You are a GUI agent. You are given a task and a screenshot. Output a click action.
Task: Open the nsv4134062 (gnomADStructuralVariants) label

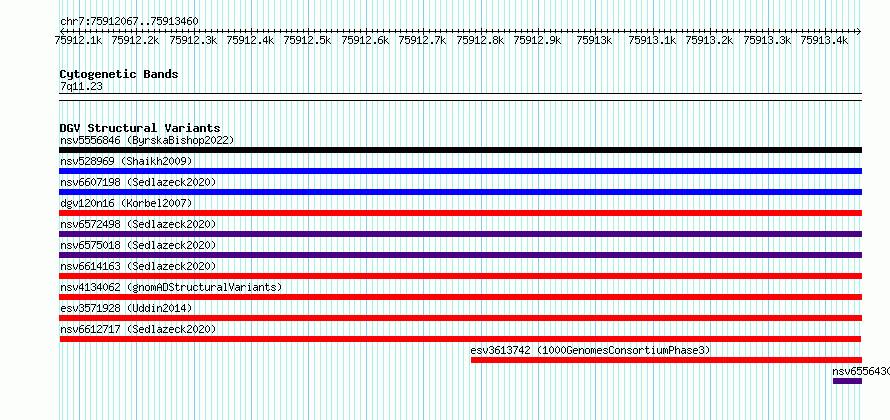point(171,287)
